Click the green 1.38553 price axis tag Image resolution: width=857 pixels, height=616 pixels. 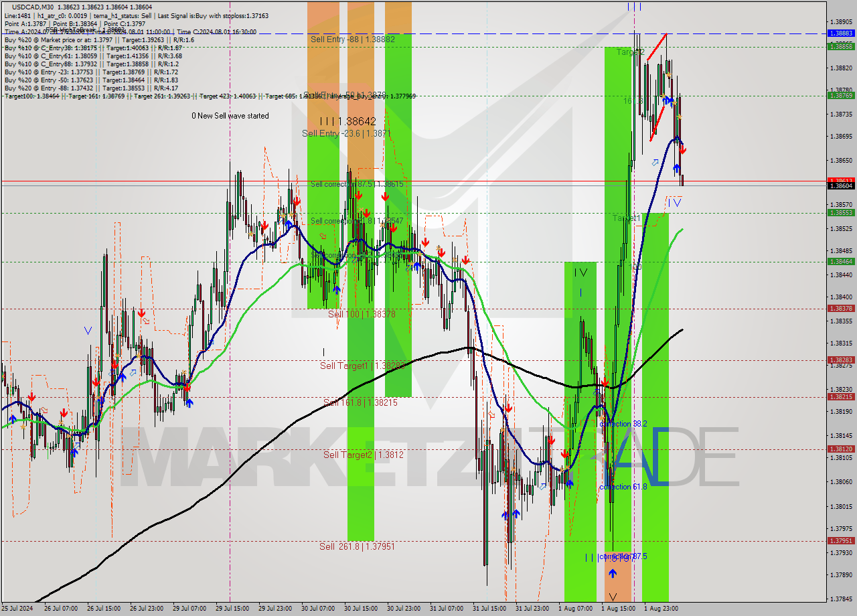[841, 213]
